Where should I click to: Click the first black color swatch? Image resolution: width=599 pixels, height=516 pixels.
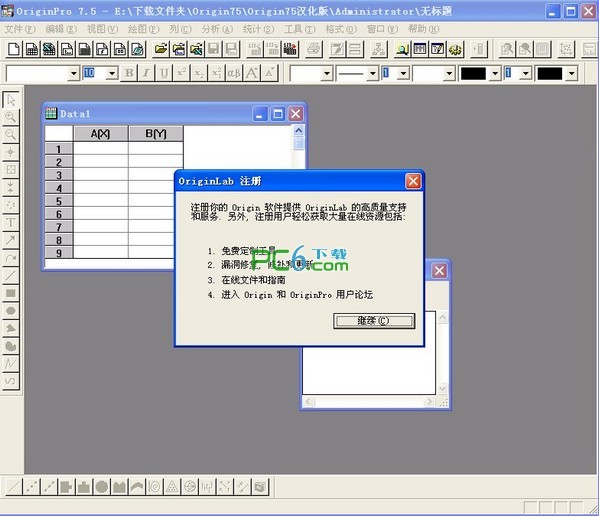473,73
